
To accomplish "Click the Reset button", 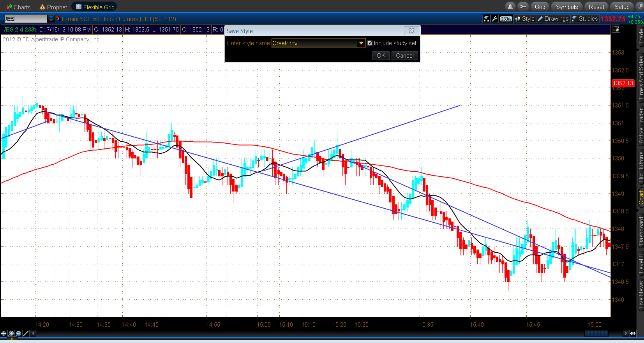I will [596, 7].
